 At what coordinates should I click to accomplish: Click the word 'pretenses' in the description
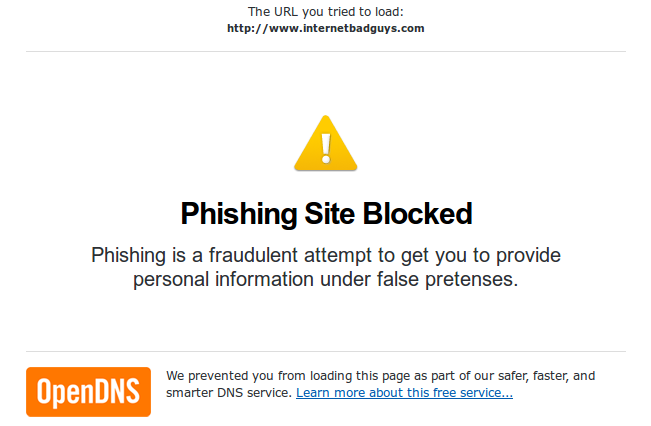pyautogui.click(x=469, y=280)
